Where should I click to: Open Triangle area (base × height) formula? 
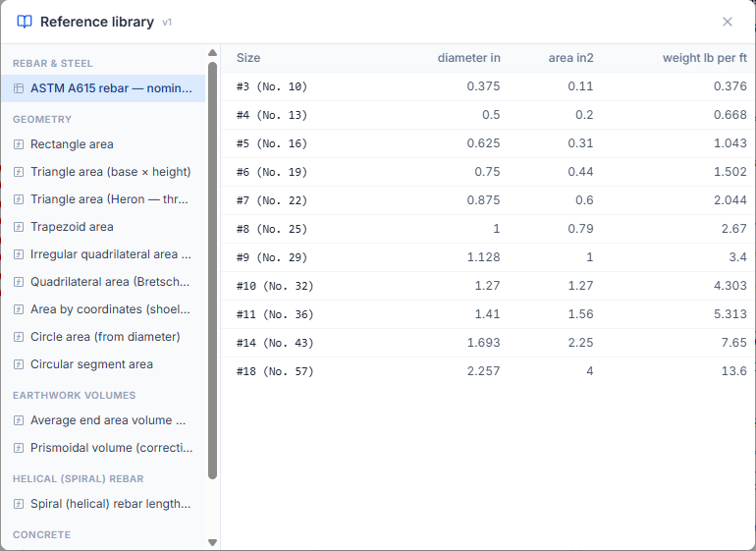pyautogui.click(x=103, y=172)
